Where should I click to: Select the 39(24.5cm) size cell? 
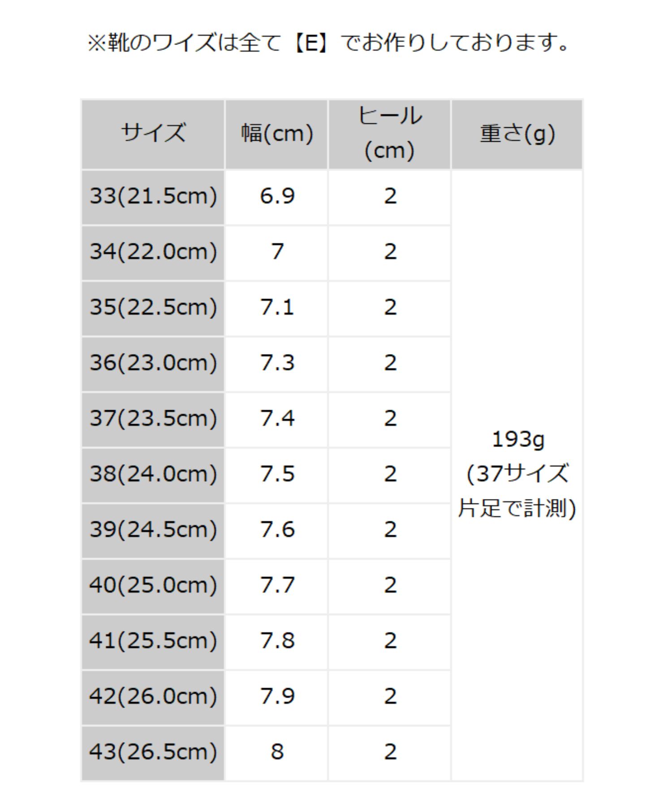coord(153,530)
